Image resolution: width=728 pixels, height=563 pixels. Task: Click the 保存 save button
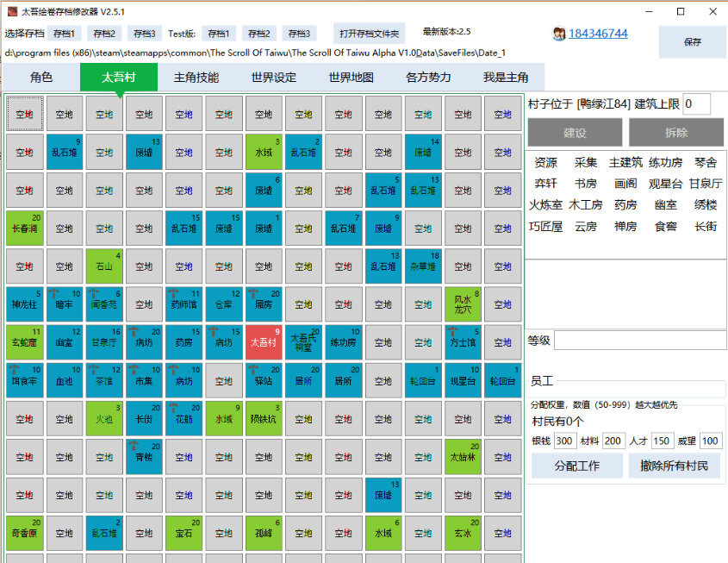click(x=693, y=42)
